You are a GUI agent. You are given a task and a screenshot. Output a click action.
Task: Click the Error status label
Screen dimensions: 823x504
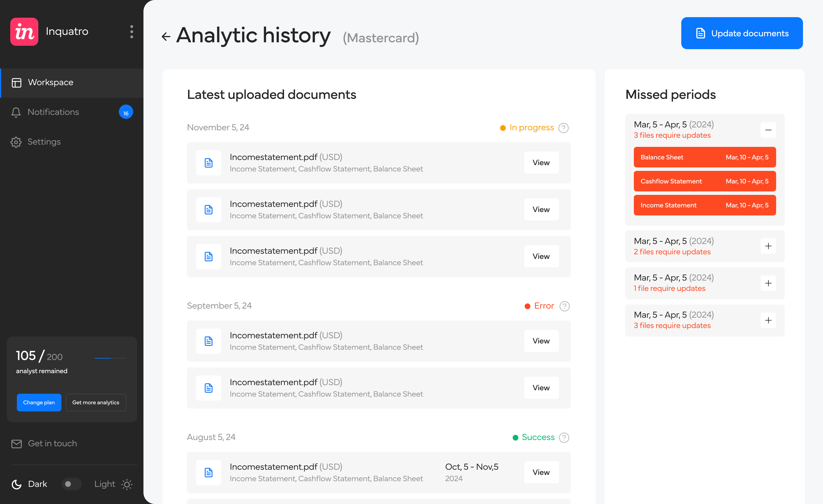tap(544, 306)
